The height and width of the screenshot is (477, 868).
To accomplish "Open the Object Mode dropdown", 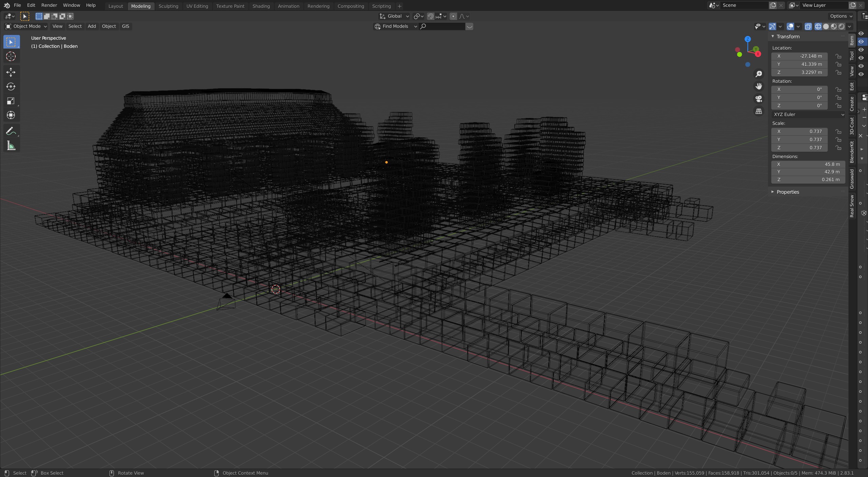I will tap(26, 26).
